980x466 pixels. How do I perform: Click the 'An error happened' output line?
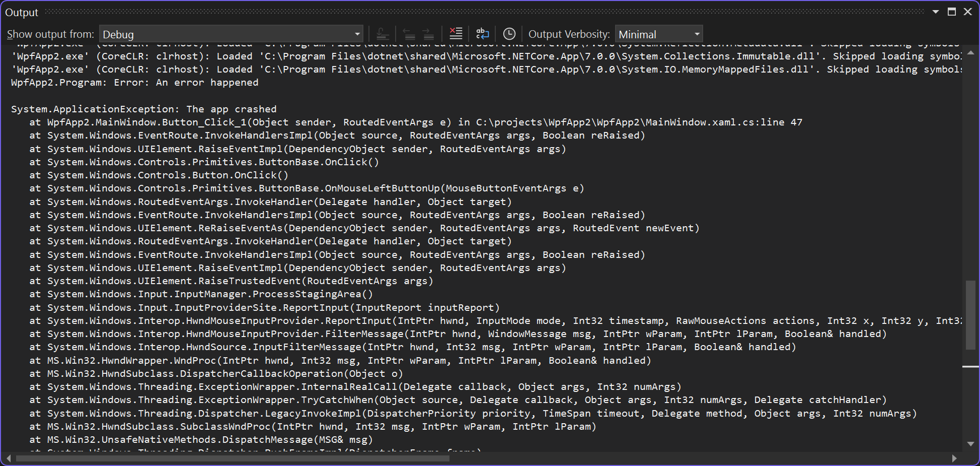coord(134,82)
